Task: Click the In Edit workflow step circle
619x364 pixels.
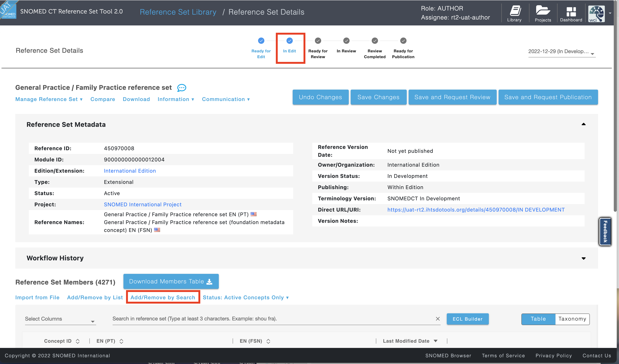Action: pos(290,41)
